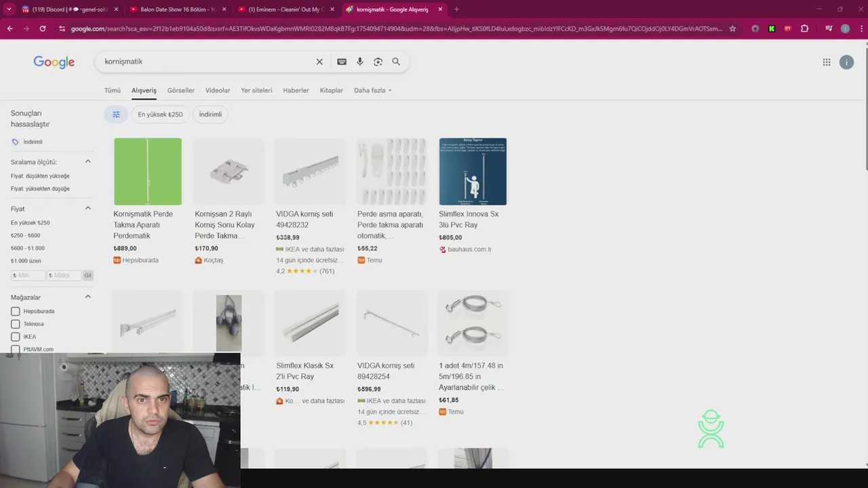Click the filter sliders icon chip
Screen dimensions: 868x488
[116, 115]
